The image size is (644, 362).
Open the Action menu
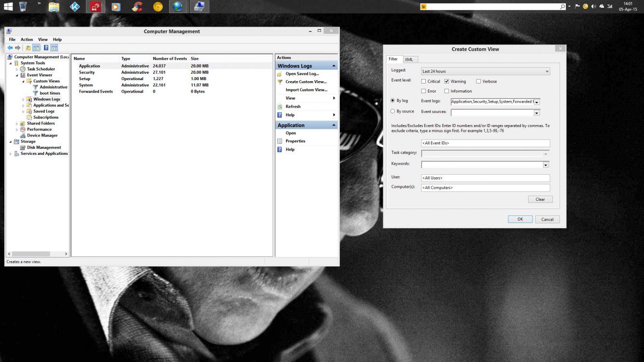pos(27,40)
